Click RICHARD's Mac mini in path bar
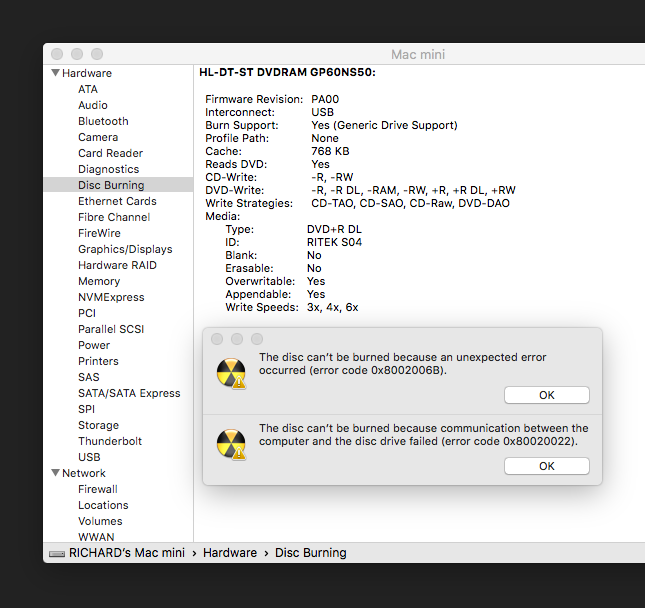 pos(127,553)
